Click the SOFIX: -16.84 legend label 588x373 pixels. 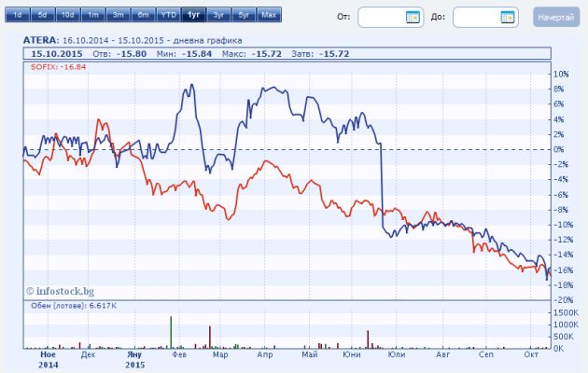click(59, 67)
